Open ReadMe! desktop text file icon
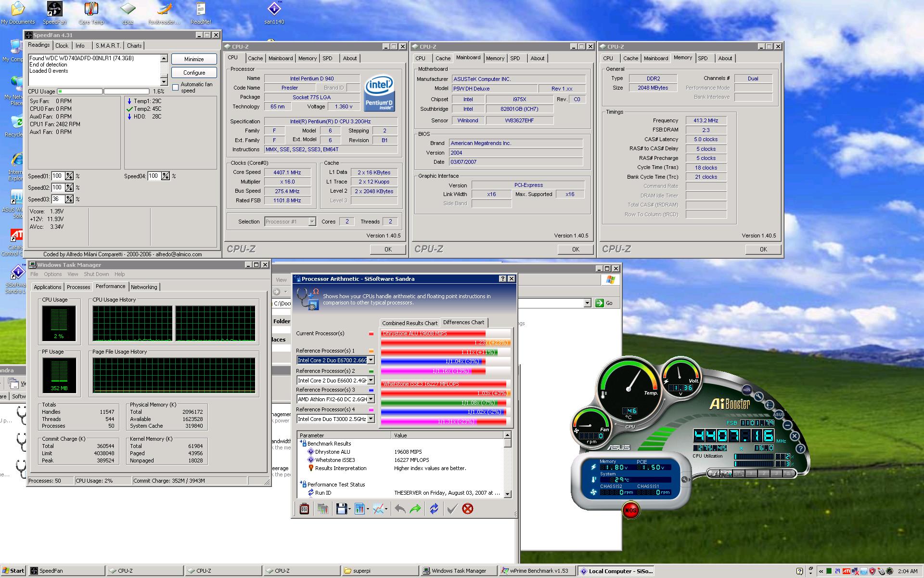The width and height of the screenshot is (924, 578). tap(201, 13)
